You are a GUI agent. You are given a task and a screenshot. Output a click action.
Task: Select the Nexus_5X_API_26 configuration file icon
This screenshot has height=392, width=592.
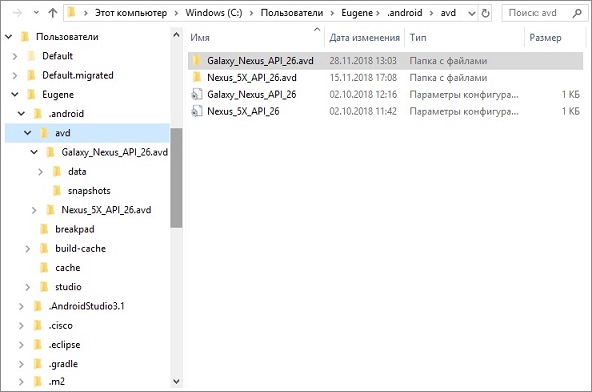click(197, 111)
